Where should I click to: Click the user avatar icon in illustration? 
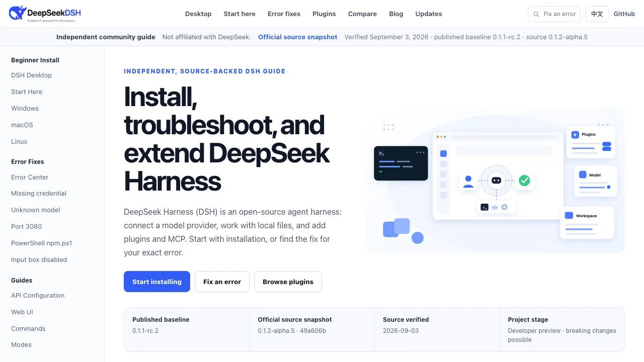point(468,181)
